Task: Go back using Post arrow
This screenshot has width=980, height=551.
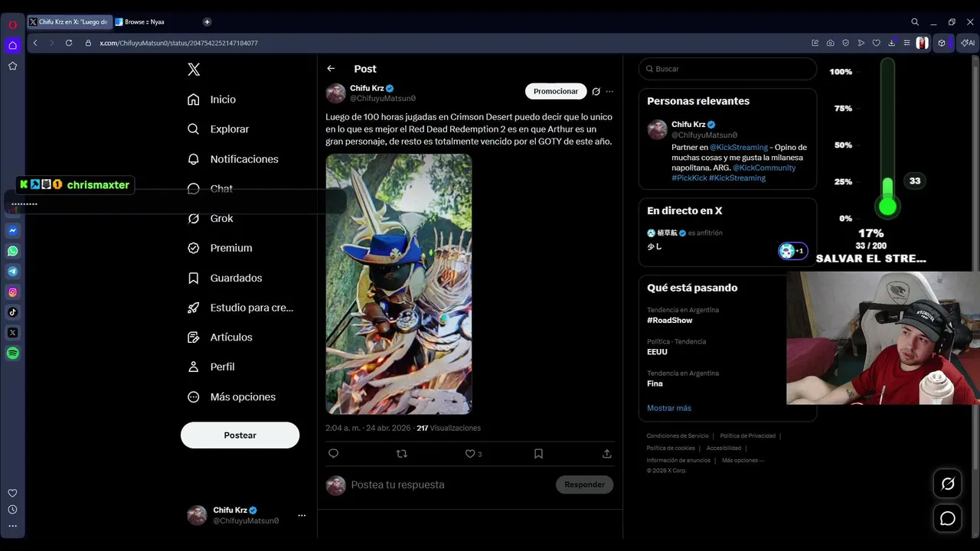Action: [x=331, y=69]
